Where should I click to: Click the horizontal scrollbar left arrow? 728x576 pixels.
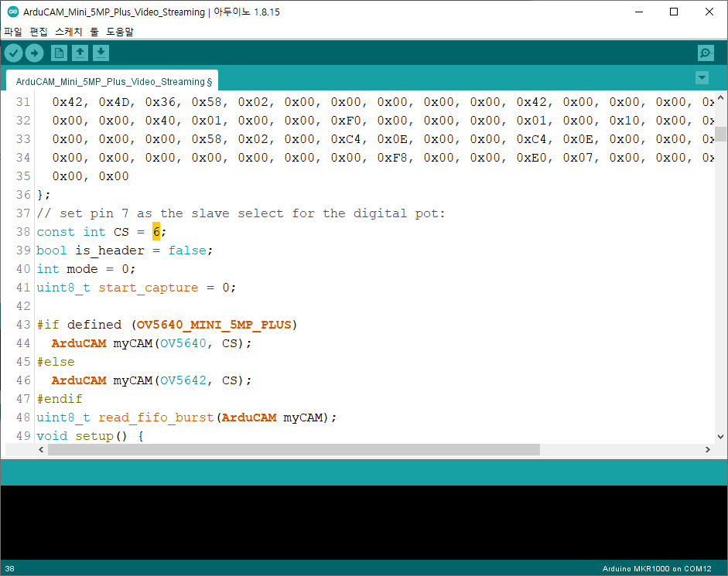point(41,449)
